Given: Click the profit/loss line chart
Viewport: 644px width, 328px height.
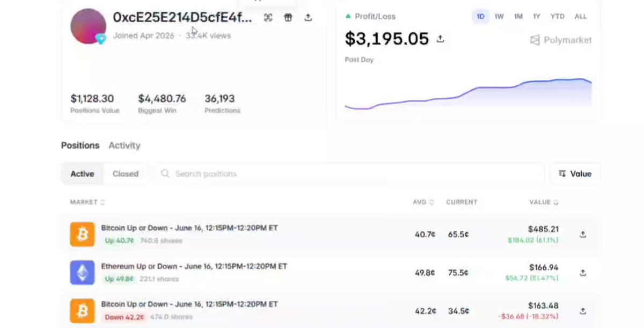Looking at the screenshot, I should (468, 94).
